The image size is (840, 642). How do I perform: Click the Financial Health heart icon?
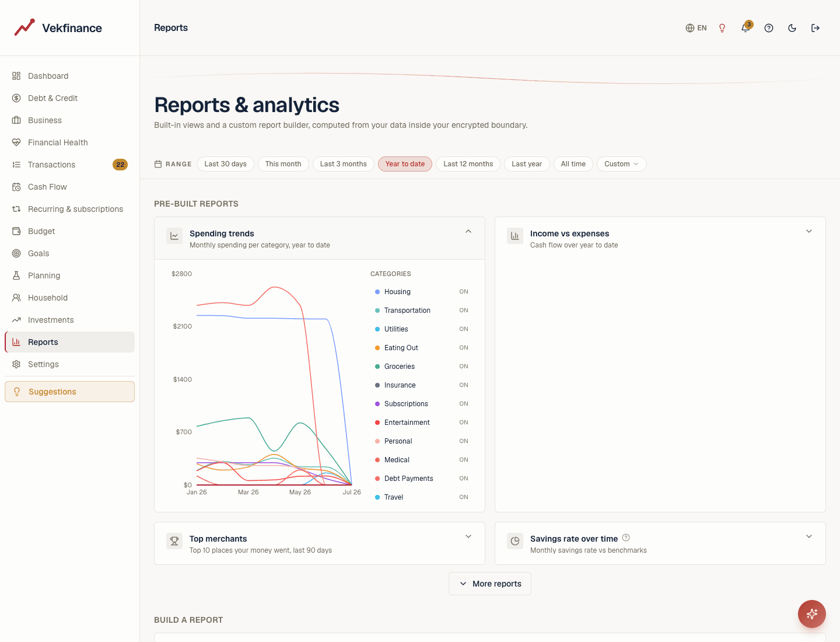[x=16, y=142]
